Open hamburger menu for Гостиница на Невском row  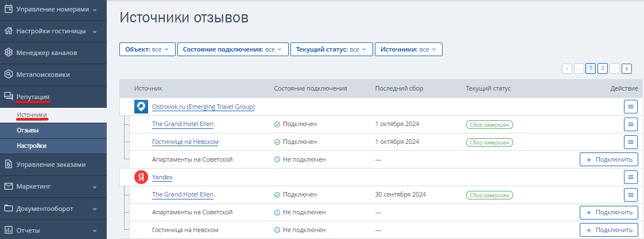(x=630, y=142)
